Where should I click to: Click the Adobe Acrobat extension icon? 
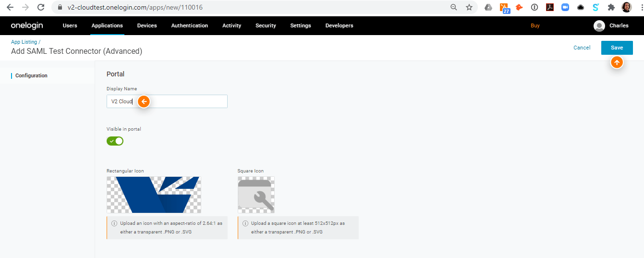(550, 7)
